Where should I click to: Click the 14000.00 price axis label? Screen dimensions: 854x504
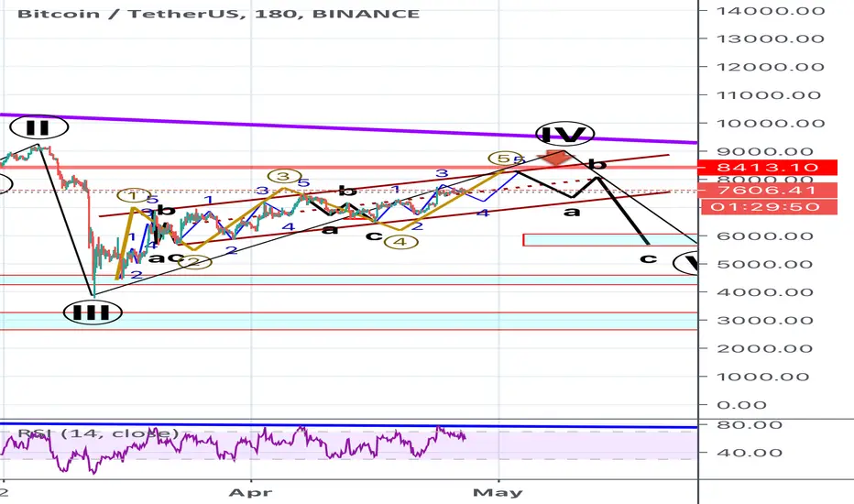770,10
